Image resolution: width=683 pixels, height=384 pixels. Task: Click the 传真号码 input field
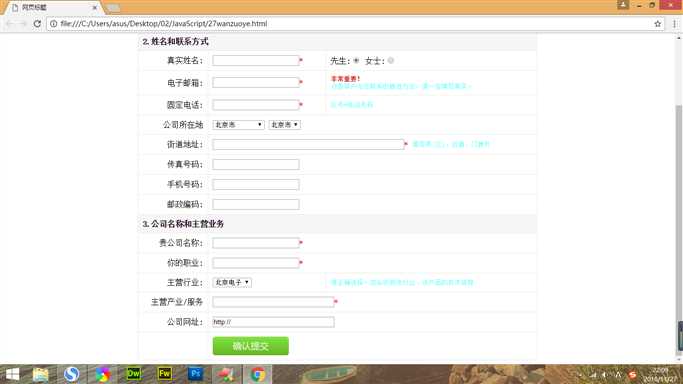(x=256, y=164)
